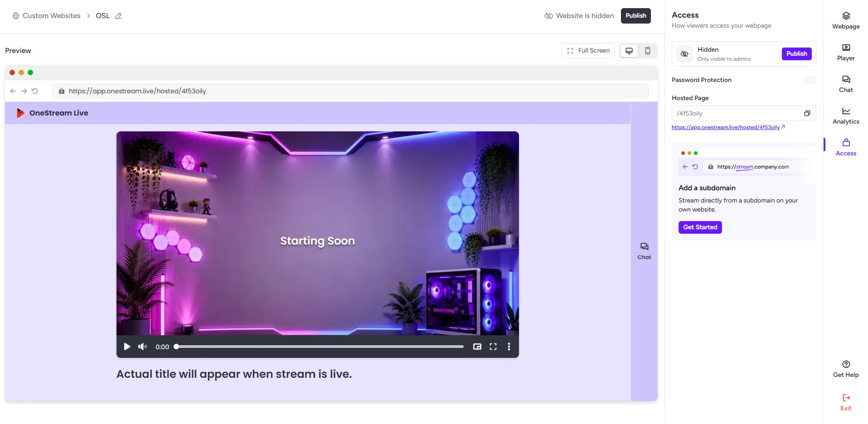The height and width of the screenshot is (424, 868).
Task: Mute the video volume
Action: coord(142,347)
